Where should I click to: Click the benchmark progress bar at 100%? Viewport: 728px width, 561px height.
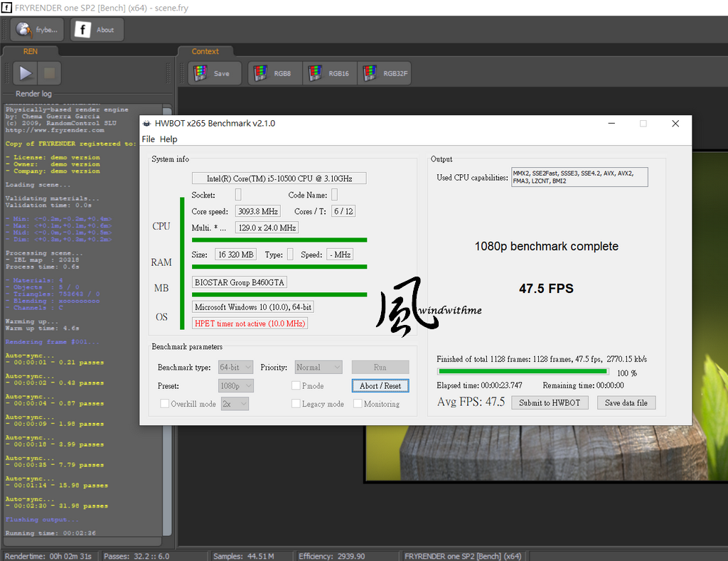click(x=523, y=372)
